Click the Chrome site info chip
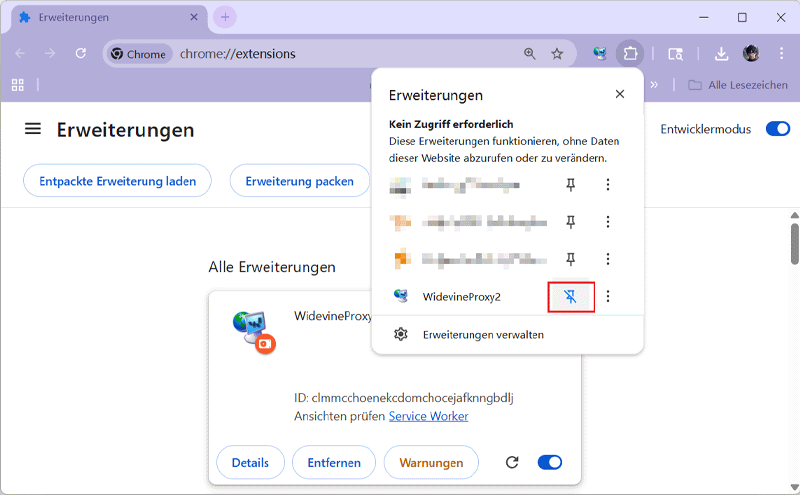The image size is (800, 495). click(x=139, y=54)
